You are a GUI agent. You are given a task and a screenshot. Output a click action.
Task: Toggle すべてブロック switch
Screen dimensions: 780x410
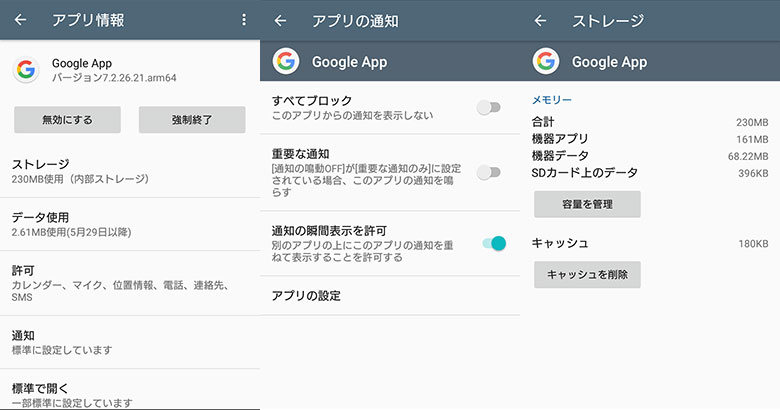pyautogui.click(x=488, y=107)
